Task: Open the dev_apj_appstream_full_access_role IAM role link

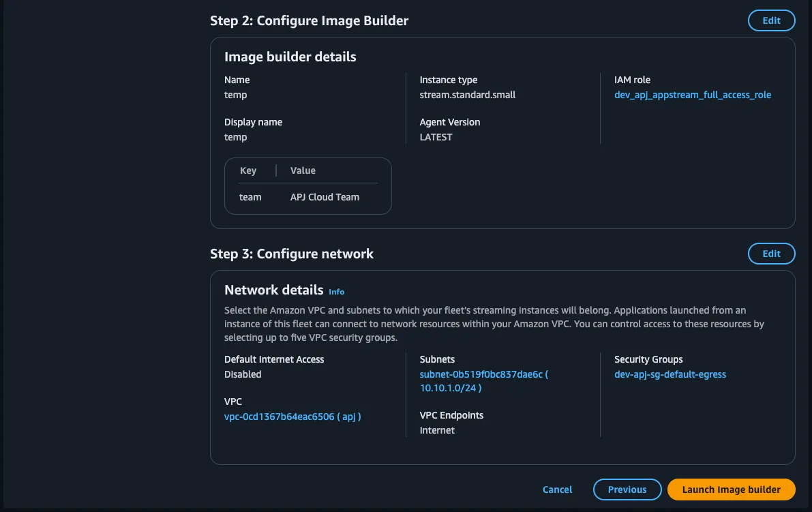Action: click(692, 95)
